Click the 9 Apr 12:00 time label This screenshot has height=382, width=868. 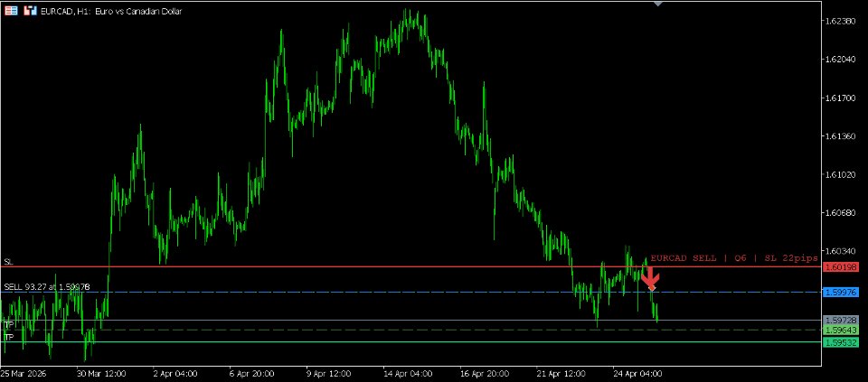(x=329, y=373)
